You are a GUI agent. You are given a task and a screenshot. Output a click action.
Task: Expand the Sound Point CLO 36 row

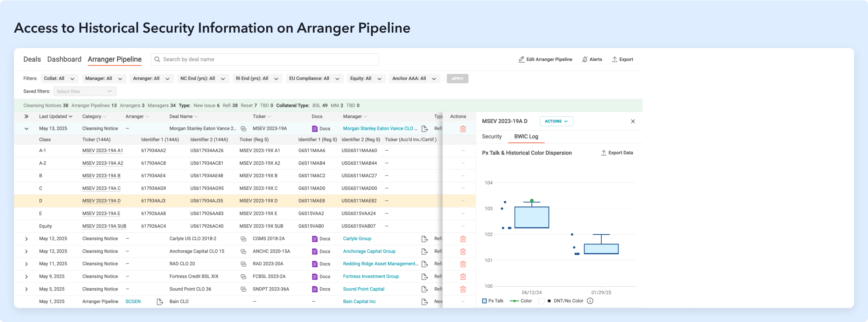tap(26, 289)
